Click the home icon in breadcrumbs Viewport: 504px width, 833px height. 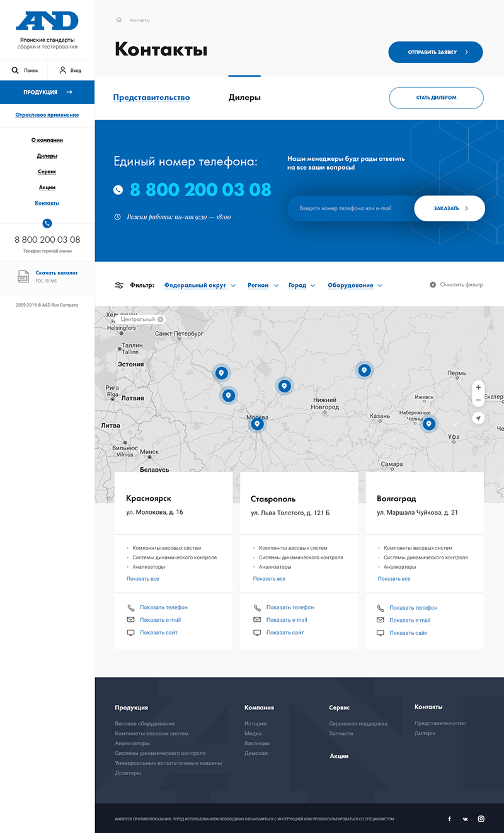118,20
